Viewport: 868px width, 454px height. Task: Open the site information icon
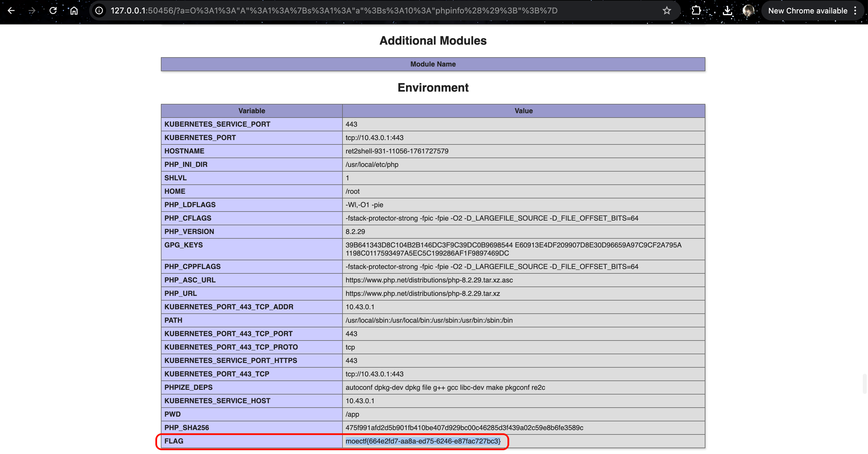click(99, 11)
